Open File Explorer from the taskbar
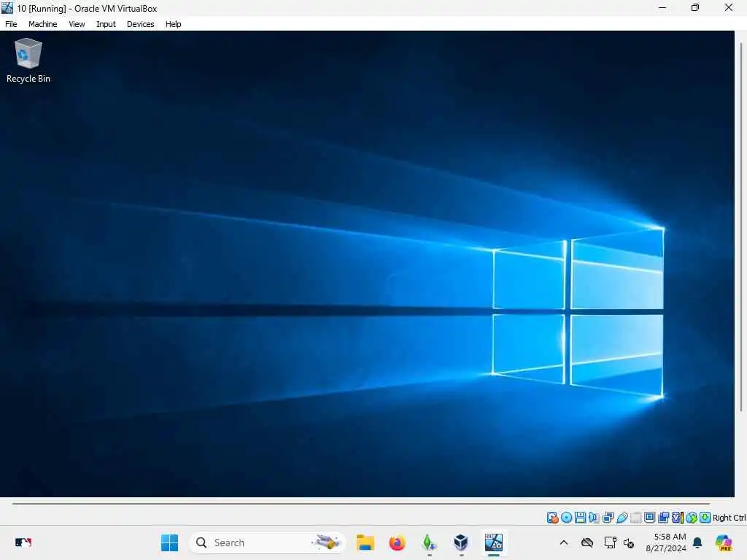 pyautogui.click(x=365, y=542)
